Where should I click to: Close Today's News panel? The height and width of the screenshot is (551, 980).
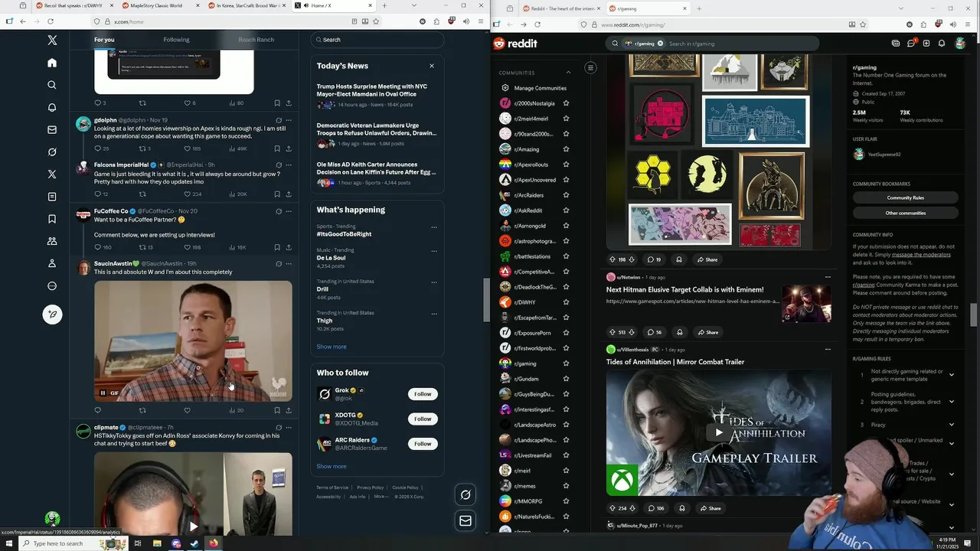(432, 66)
